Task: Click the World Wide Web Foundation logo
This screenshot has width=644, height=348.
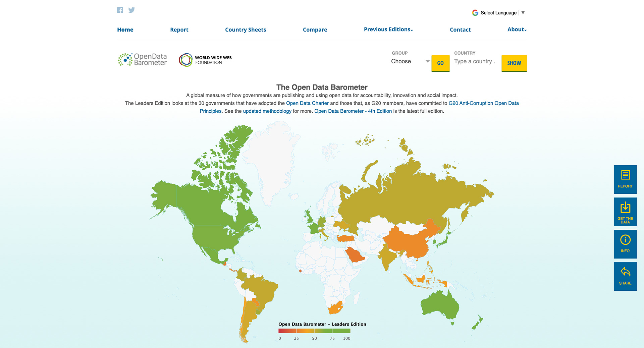Action: click(x=205, y=60)
